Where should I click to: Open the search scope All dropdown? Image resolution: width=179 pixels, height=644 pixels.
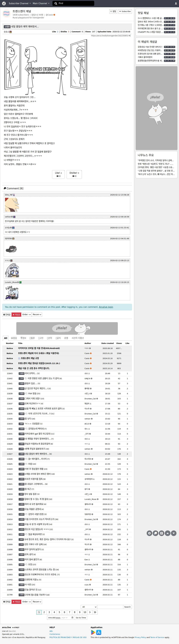[89, 607]
